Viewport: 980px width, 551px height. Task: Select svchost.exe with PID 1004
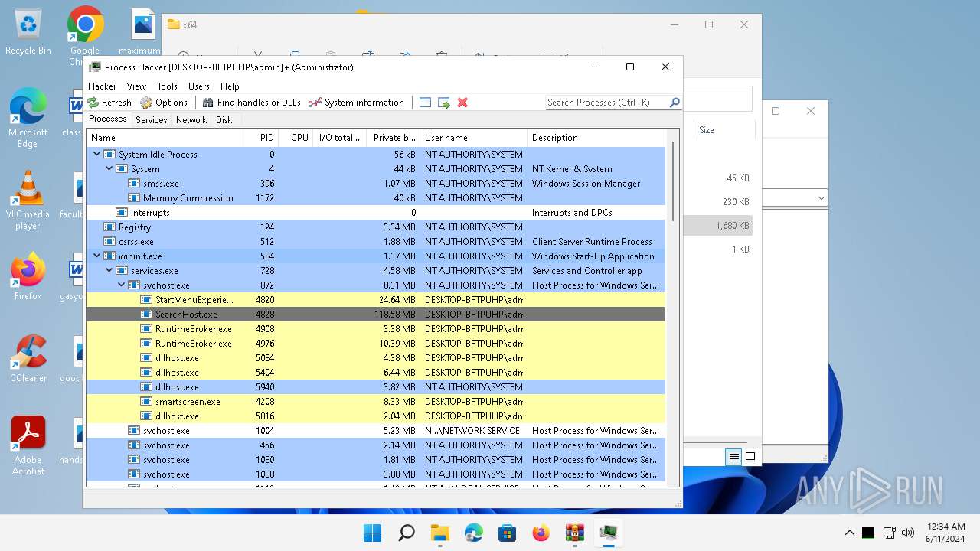pos(376,430)
